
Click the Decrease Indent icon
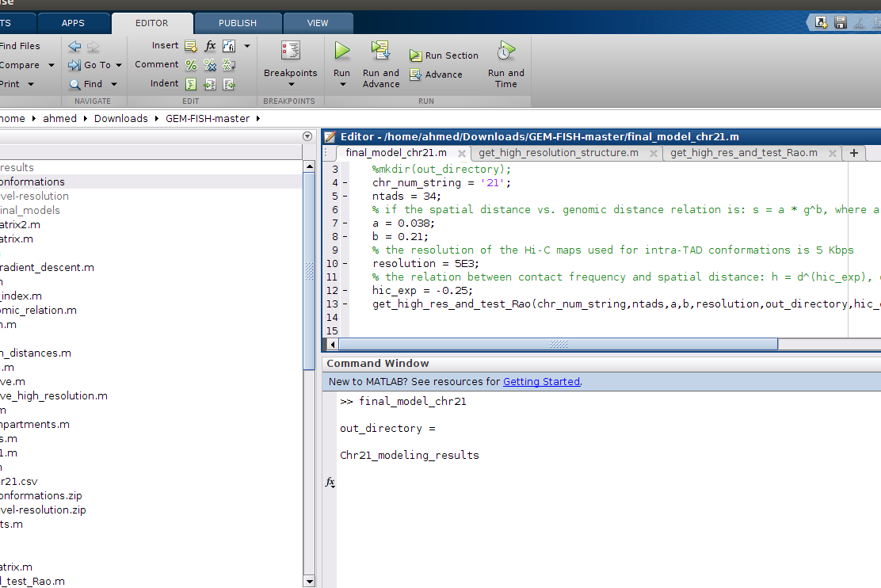pos(229,84)
